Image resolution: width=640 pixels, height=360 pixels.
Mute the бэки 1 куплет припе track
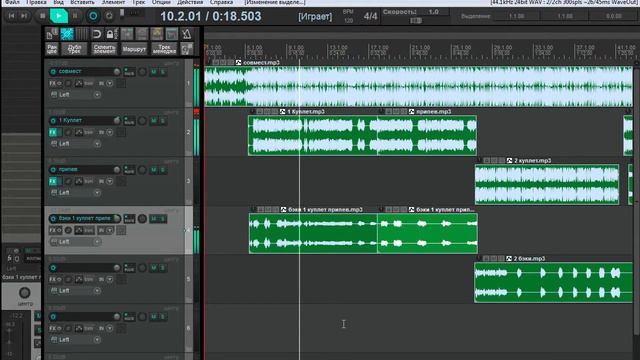coord(154,219)
